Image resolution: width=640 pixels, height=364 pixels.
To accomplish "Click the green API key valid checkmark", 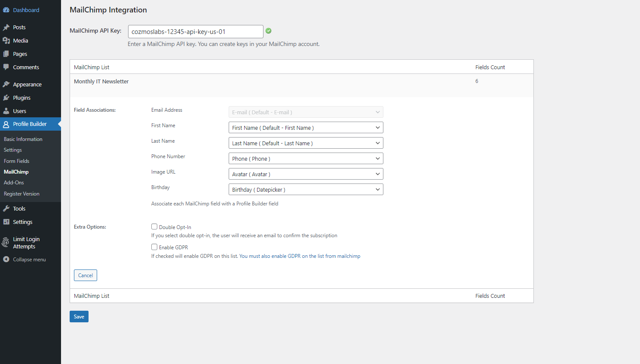I will 269,31.
